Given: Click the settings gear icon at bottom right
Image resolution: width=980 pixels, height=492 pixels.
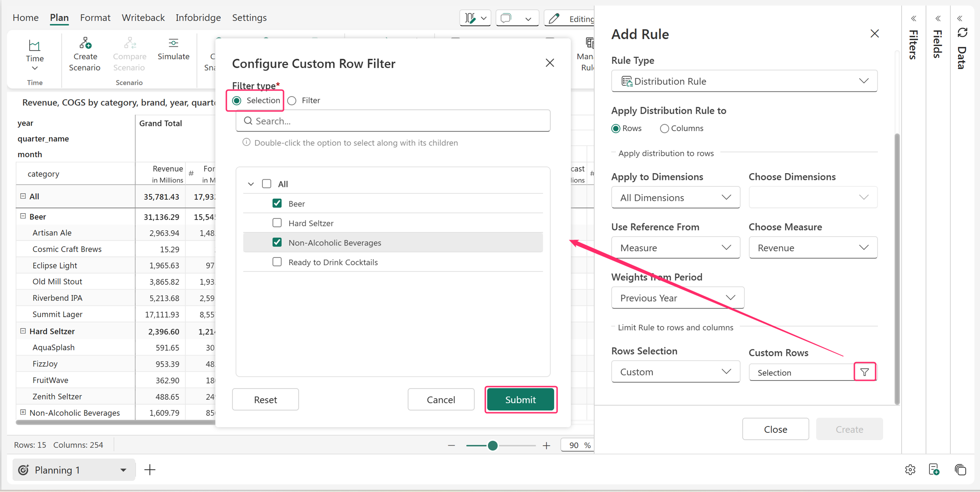Looking at the screenshot, I should click(x=910, y=470).
